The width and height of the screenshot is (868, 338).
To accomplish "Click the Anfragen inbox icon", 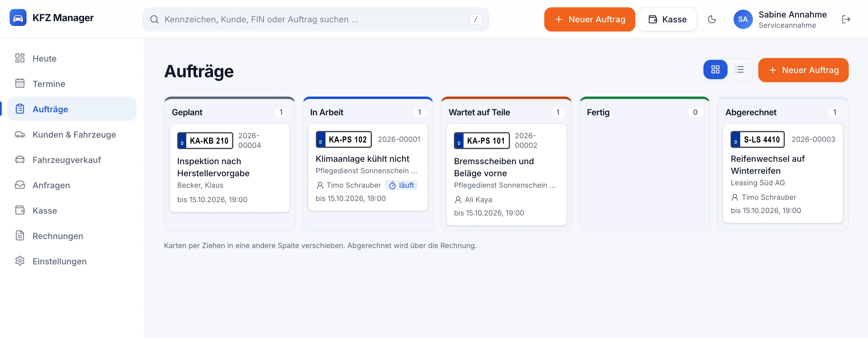I will (20, 185).
